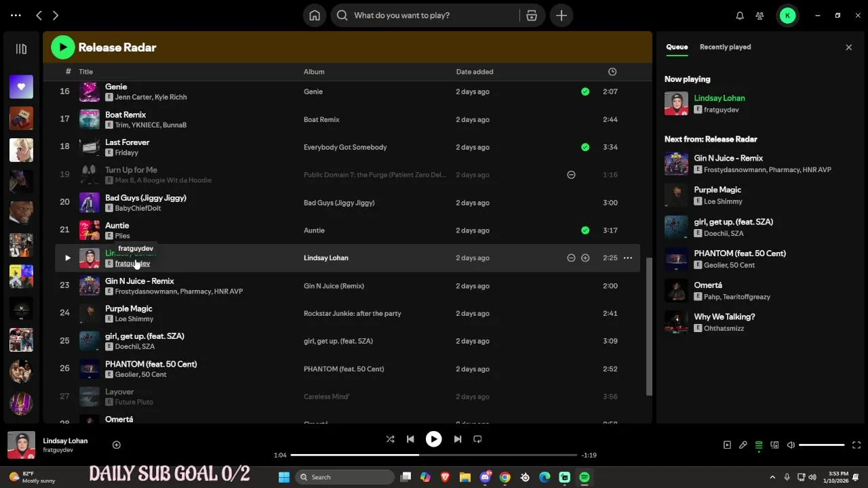Click the main play button in player bar
This screenshot has height=488, width=868.
coord(433,439)
